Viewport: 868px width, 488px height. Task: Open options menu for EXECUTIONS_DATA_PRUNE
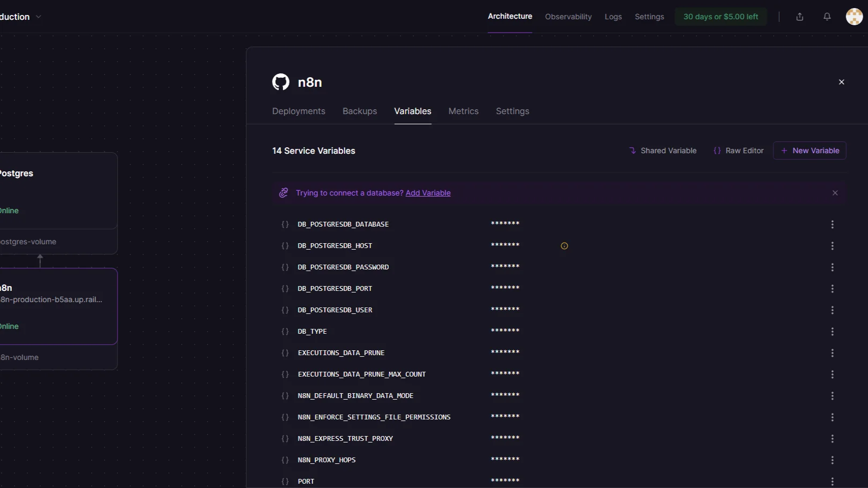coord(832,353)
